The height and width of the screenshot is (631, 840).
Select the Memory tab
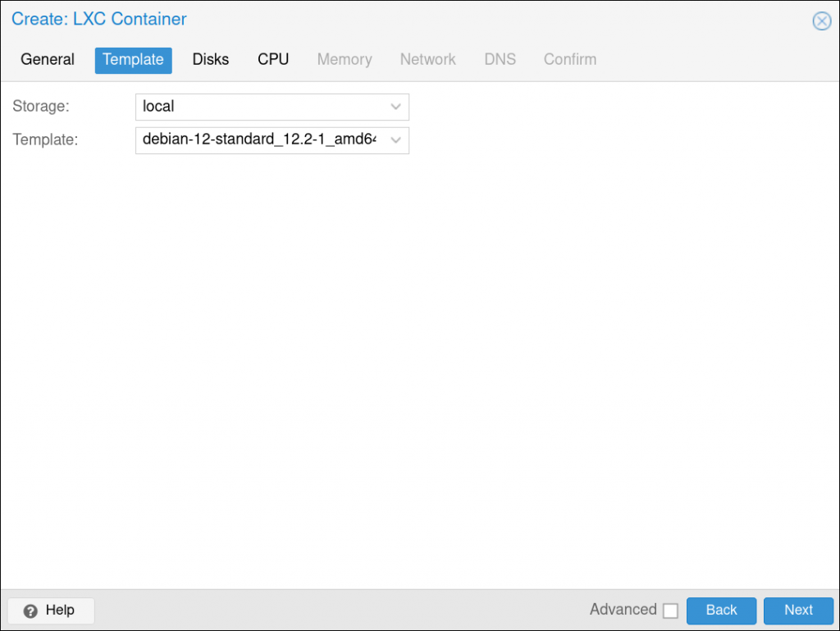point(345,60)
